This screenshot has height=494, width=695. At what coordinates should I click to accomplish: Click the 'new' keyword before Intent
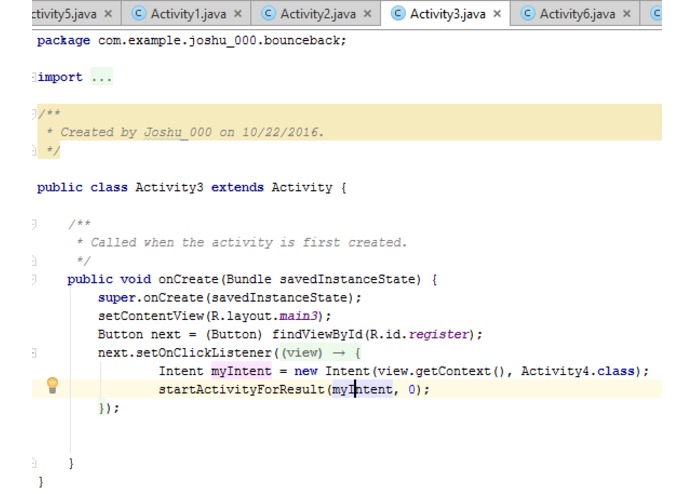click(x=306, y=371)
